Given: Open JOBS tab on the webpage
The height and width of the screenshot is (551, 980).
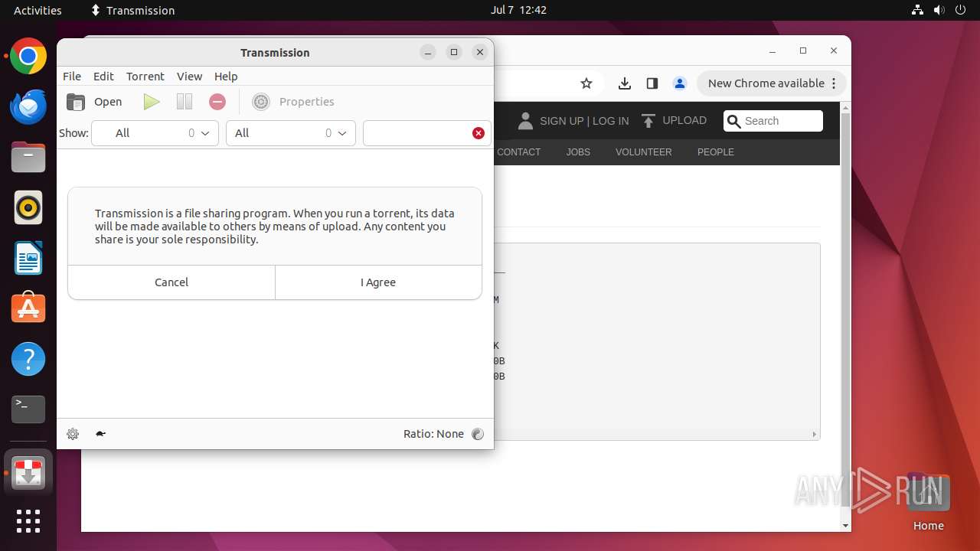Looking at the screenshot, I should pyautogui.click(x=578, y=152).
